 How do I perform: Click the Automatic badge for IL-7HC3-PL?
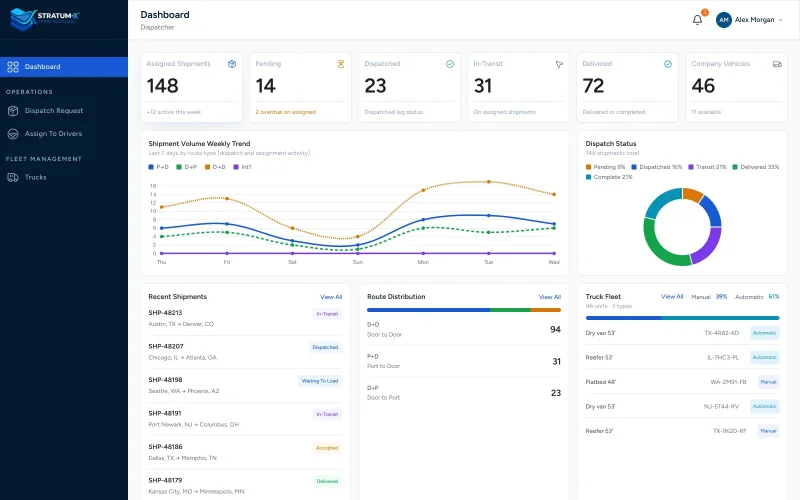pyautogui.click(x=764, y=358)
